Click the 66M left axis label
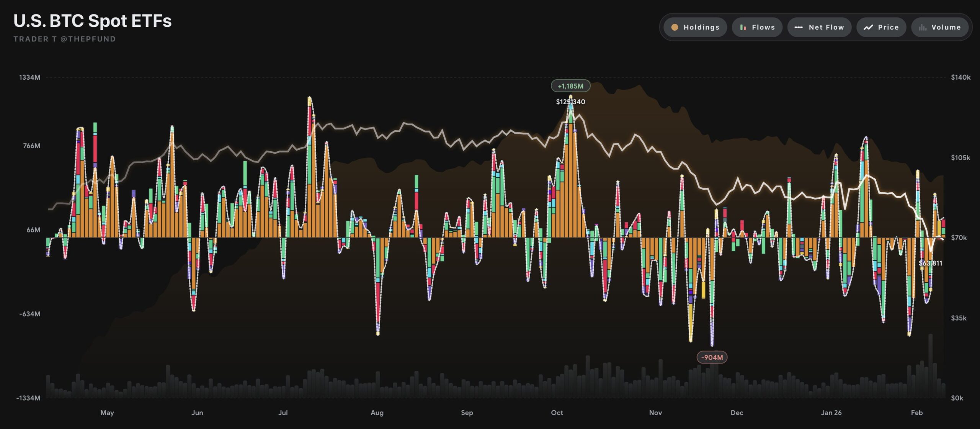This screenshot has width=980, height=429. pos(33,230)
